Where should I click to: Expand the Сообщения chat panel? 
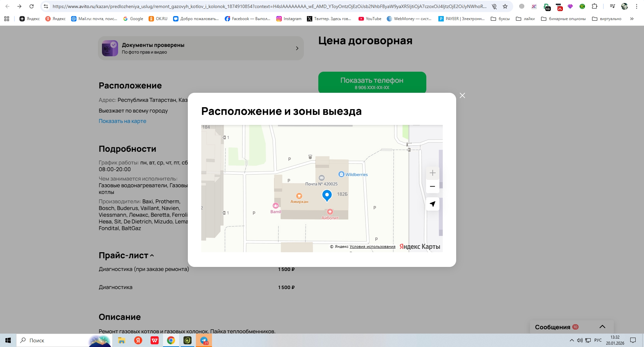[602, 327]
